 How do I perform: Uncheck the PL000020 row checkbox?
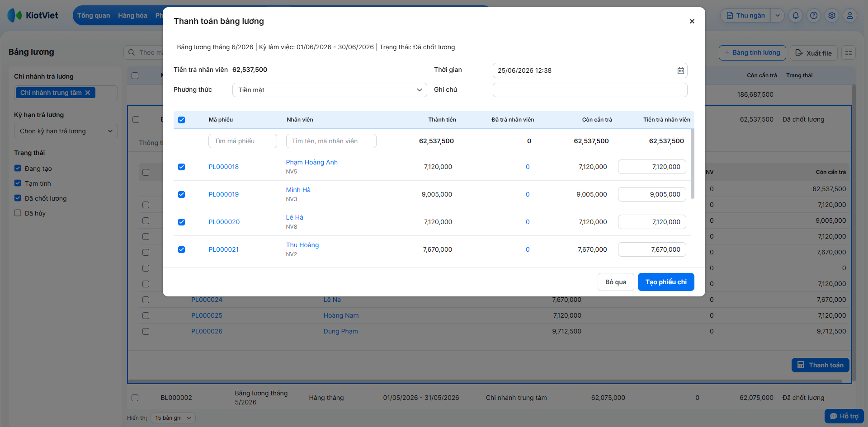[x=181, y=222]
